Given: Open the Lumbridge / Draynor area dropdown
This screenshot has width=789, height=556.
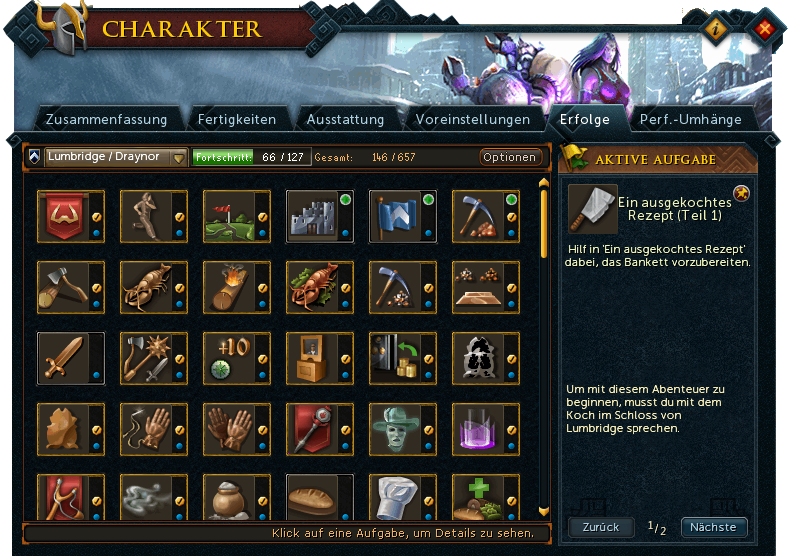Looking at the screenshot, I should coord(116,157).
